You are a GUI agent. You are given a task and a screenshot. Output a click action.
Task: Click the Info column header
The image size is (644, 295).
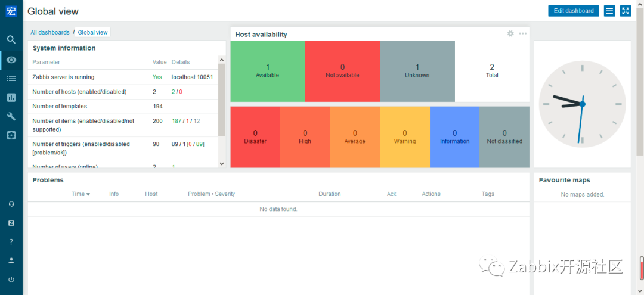114,194
